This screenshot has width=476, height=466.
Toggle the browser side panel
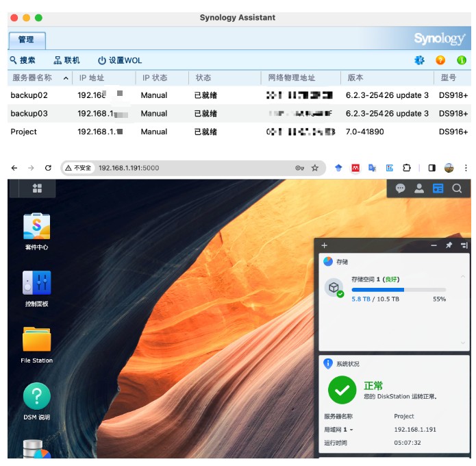click(x=431, y=168)
